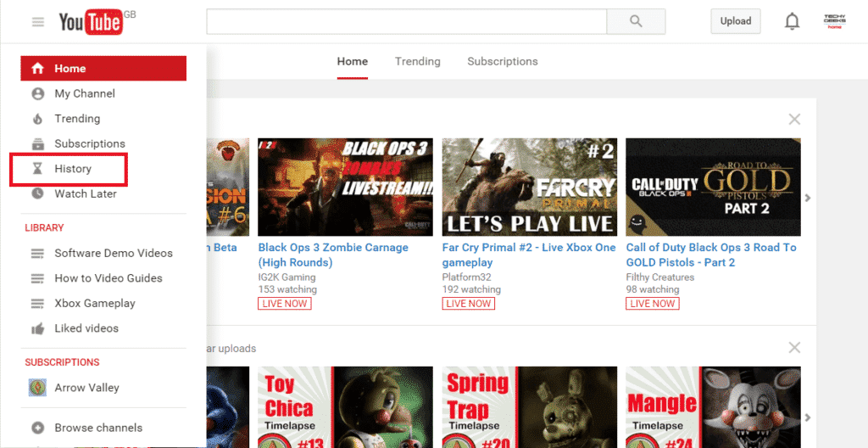Image resolution: width=868 pixels, height=448 pixels.
Task: Click the Liked videos thumbs-up icon
Action: tap(37, 328)
